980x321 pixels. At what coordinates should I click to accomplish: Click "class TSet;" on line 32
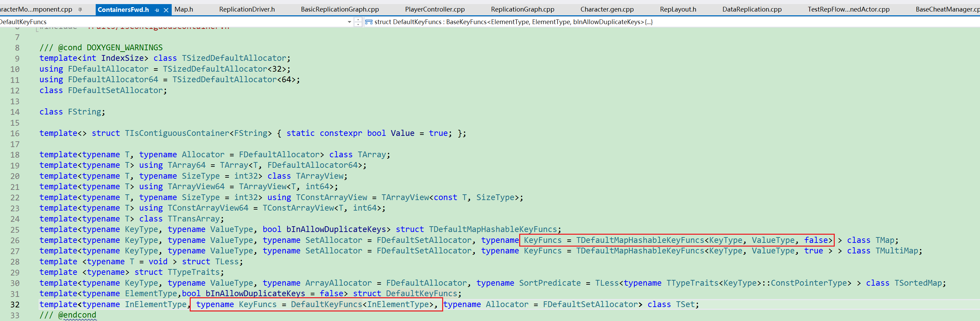pyautogui.click(x=673, y=304)
